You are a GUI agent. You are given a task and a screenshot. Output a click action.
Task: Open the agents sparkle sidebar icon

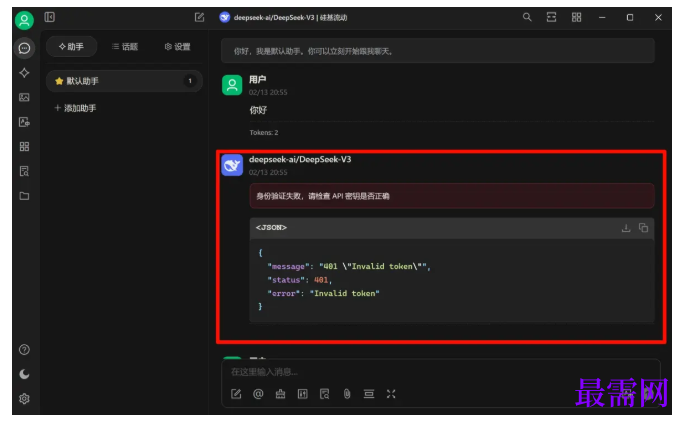[x=24, y=73]
